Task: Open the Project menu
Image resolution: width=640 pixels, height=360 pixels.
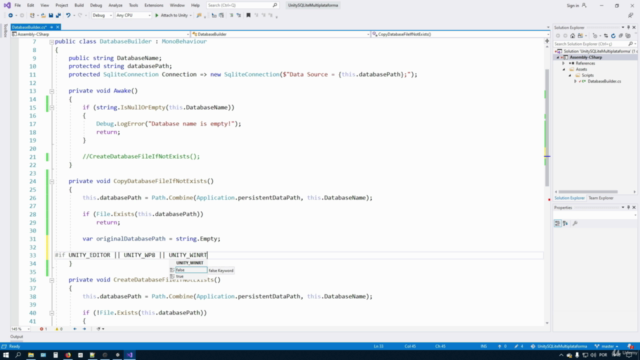Action: (x=62, y=5)
